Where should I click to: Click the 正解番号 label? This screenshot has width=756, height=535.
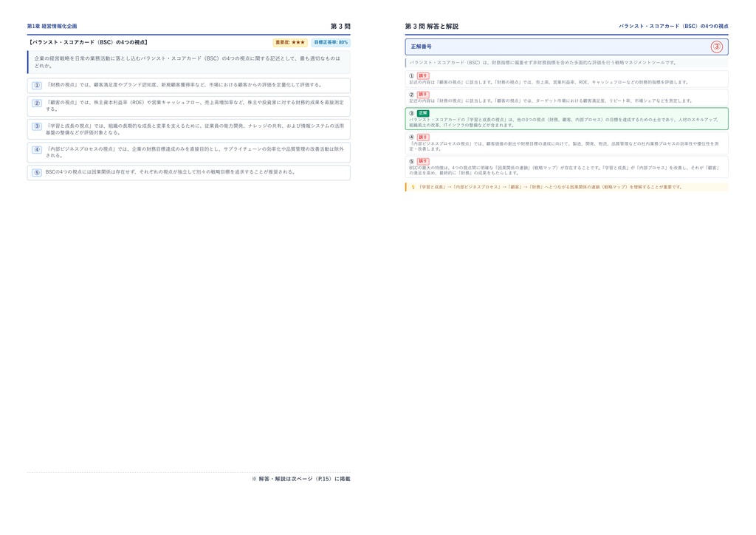(x=422, y=47)
